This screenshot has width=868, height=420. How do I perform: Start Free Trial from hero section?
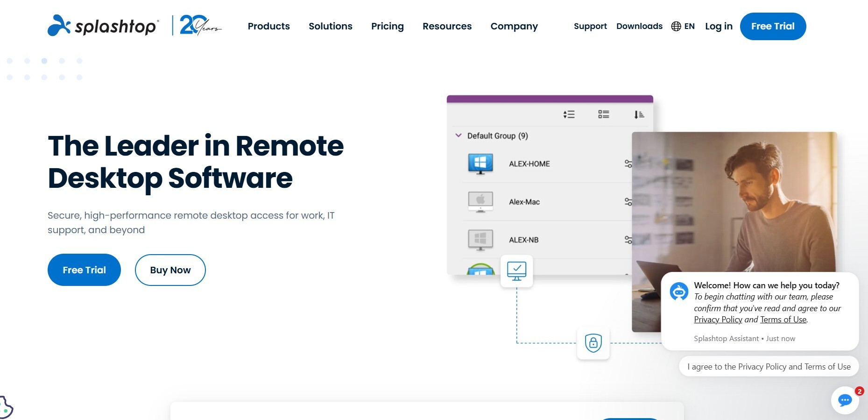tap(84, 270)
